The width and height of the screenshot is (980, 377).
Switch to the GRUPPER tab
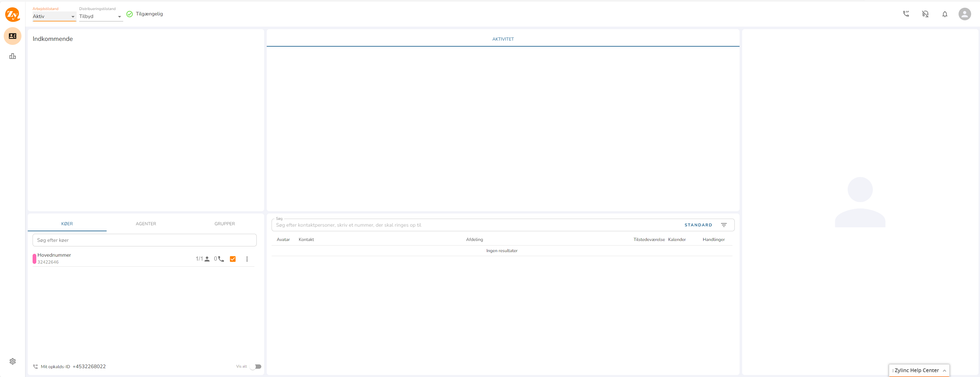click(224, 224)
